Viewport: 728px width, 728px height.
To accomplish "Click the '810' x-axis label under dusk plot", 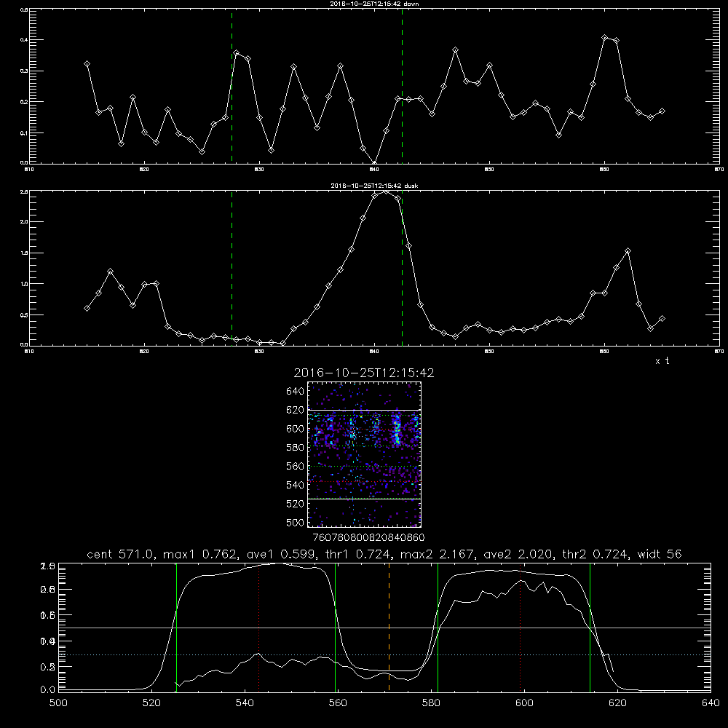I will pyautogui.click(x=29, y=352).
